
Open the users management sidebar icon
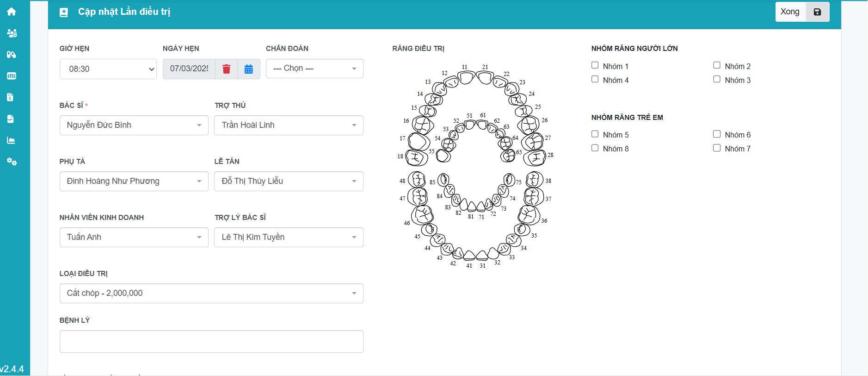click(12, 33)
